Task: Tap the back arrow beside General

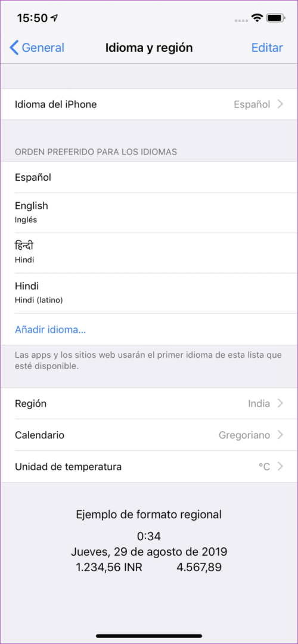Action: (x=14, y=48)
